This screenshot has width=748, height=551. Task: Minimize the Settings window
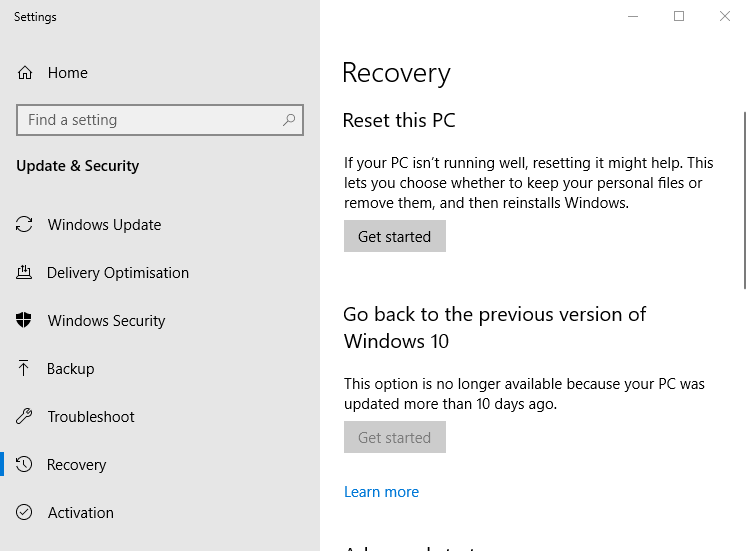[x=633, y=16]
